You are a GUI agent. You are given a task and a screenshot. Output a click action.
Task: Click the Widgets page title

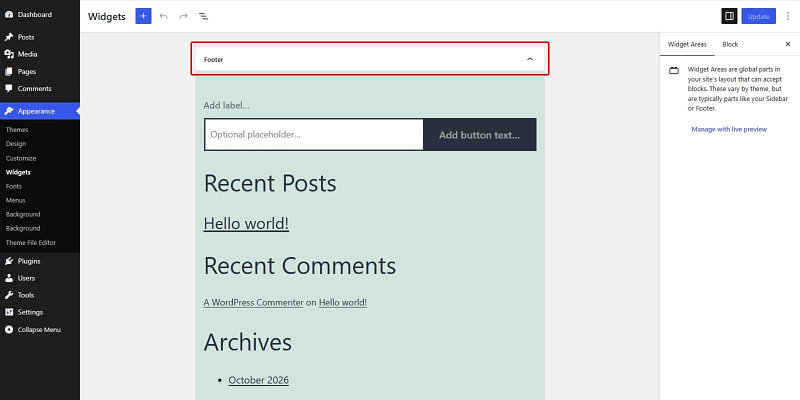coord(107,16)
